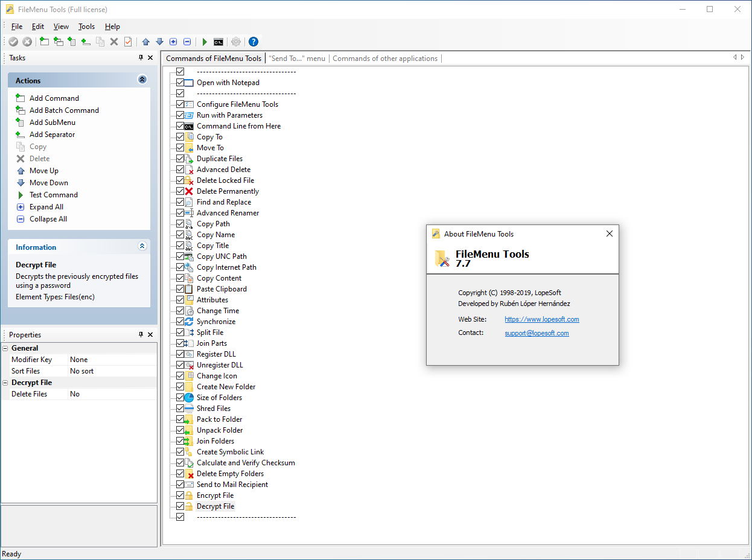
Task: Click the grey X cancel changes toolbar icon
Action: click(x=27, y=42)
